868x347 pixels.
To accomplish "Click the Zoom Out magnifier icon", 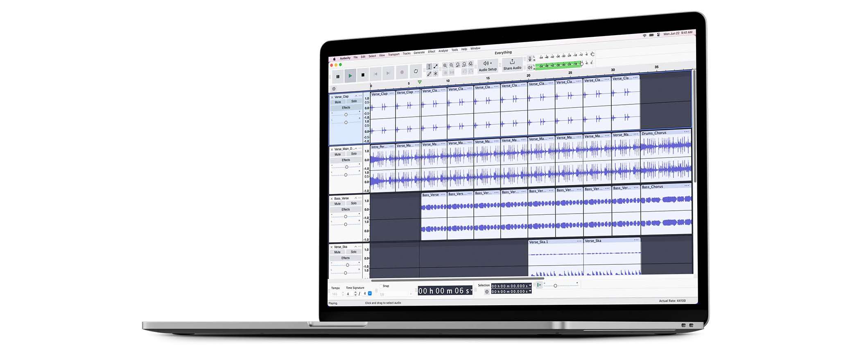I will [452, 65].
